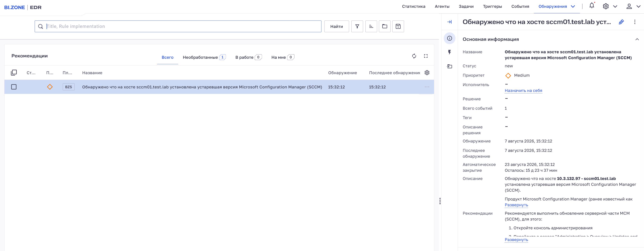Click the truncated detection title in panel header
The width and height of the screenshot is (644, 251).
536,22
